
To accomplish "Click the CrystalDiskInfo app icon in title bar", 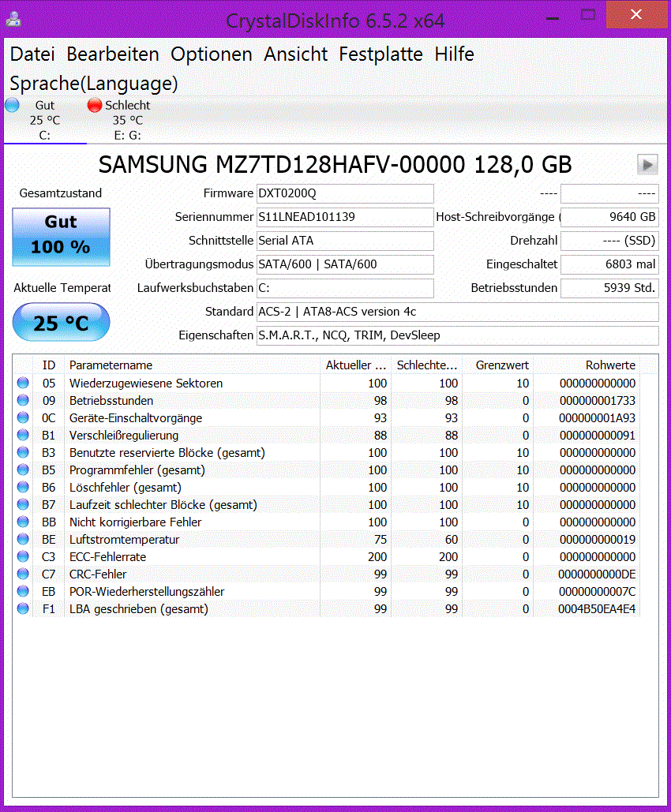I will [x=13, y=20].
